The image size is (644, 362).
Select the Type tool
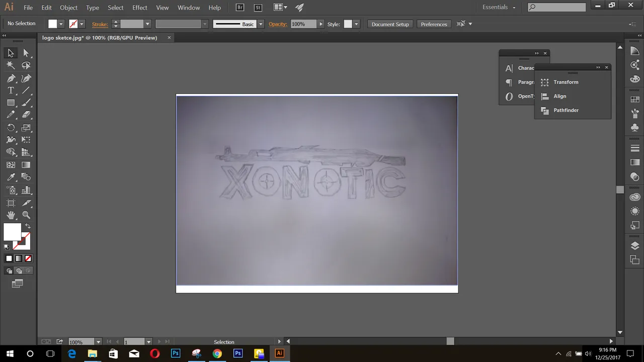click(x=11, y=90)
